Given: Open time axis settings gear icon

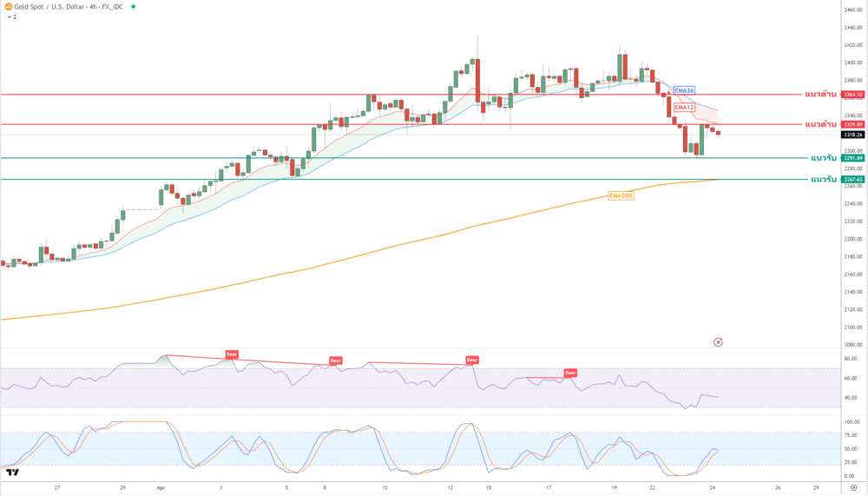Looking at the screenshot, I should 853,487.
